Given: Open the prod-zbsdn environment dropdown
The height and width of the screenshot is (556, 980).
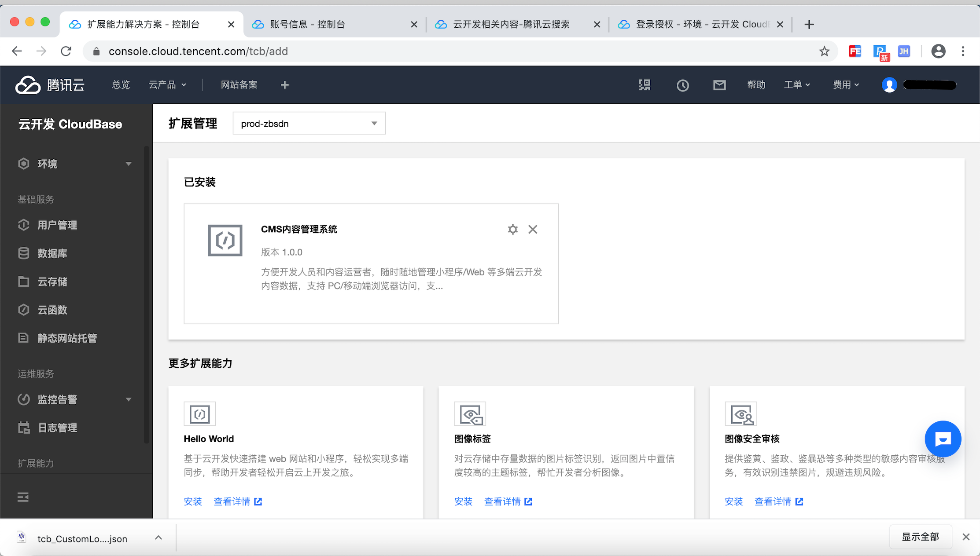Looking at the screenshot, I should [309, 124].
